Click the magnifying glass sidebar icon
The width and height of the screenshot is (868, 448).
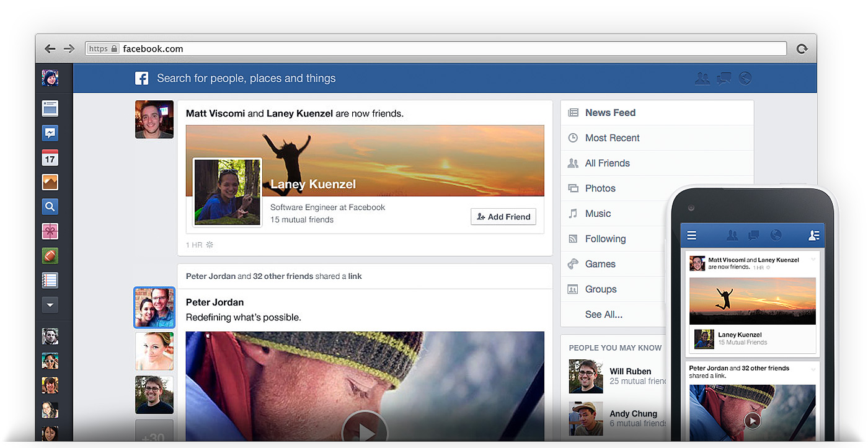tap(50, 207)
